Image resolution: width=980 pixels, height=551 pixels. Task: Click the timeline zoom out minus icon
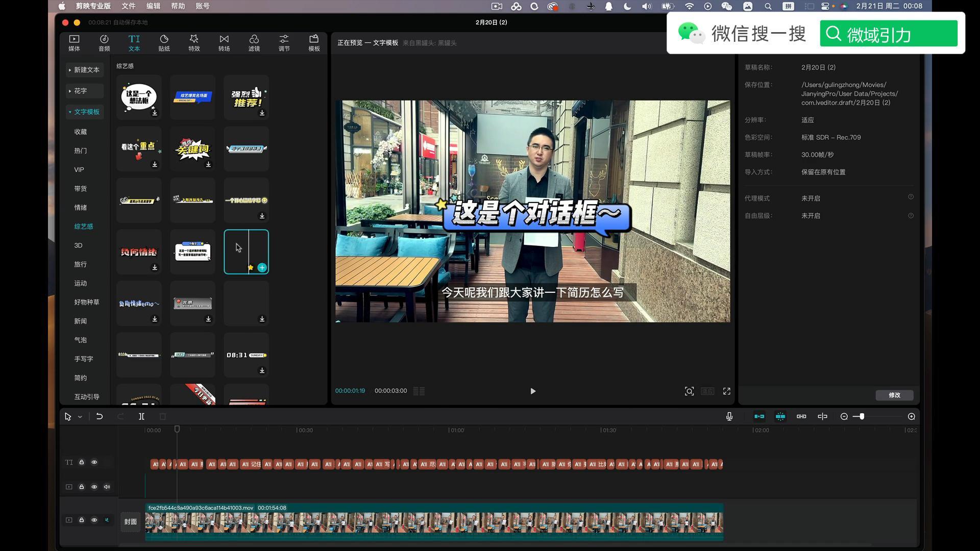click(844, 416)
